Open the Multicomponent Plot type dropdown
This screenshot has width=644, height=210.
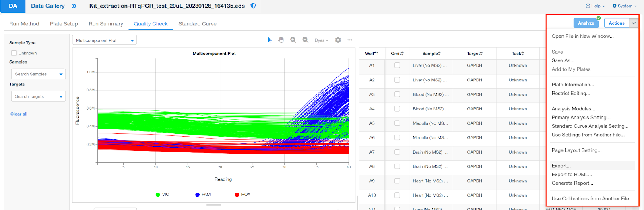105,40
